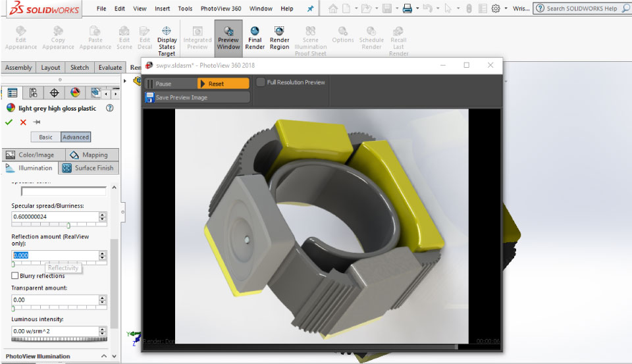This screenshot has height=364, width=632.
Task: Open the Options gear in the toolbar
Action: coord(496,8)
